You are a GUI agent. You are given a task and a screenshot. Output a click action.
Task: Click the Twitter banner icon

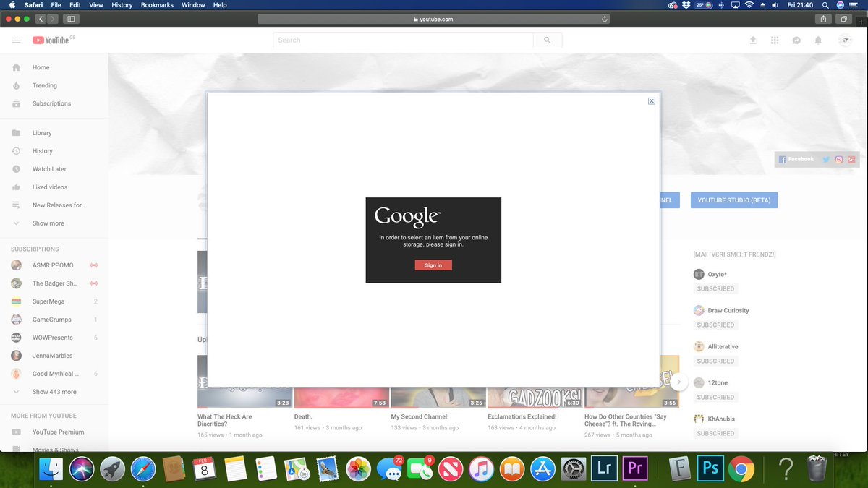click(x=826, y=160)
